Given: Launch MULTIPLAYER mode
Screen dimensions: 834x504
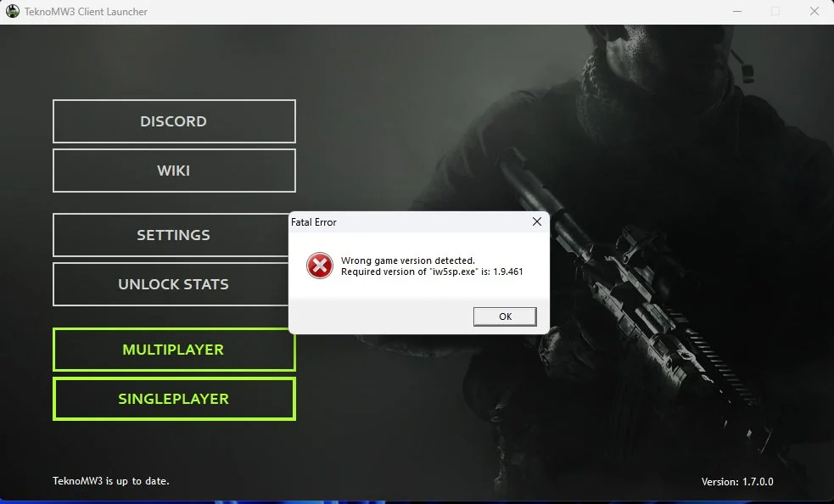Looking at the screenshot, I should [x=174, y=350].
